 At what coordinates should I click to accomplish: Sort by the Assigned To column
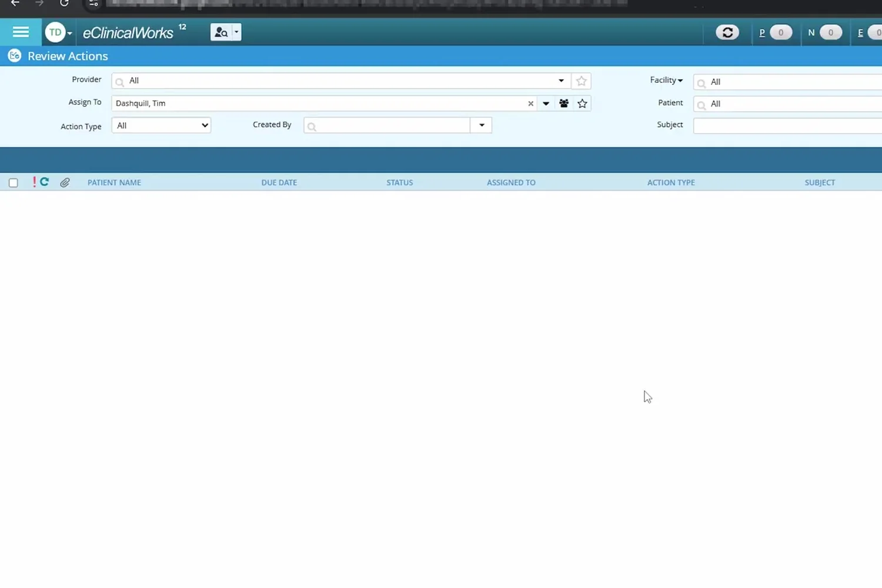coord(511,183)
